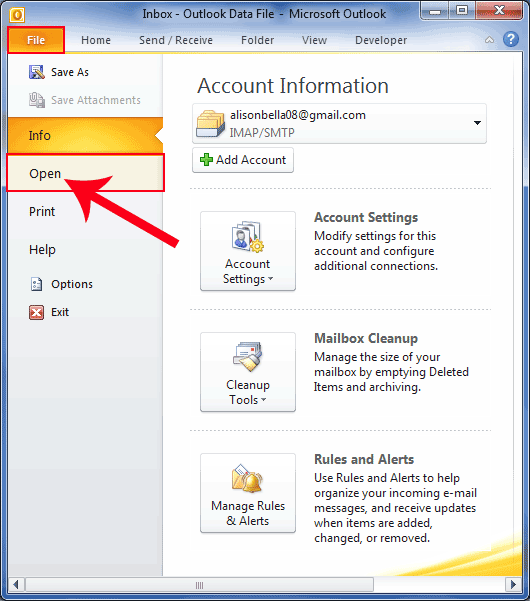Image resolution: width=530 pixels, height=601 pixels.
Task: Switch to the Home tab
Action: 96,40
